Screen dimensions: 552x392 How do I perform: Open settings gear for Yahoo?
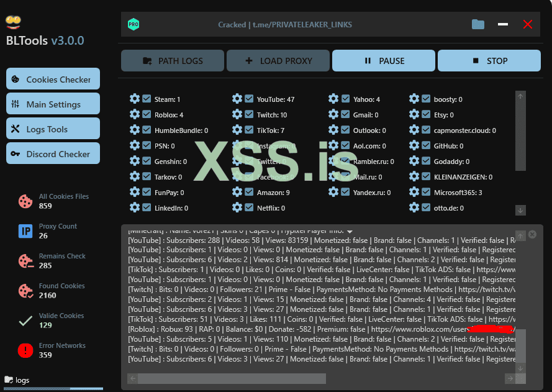point(333,99)
